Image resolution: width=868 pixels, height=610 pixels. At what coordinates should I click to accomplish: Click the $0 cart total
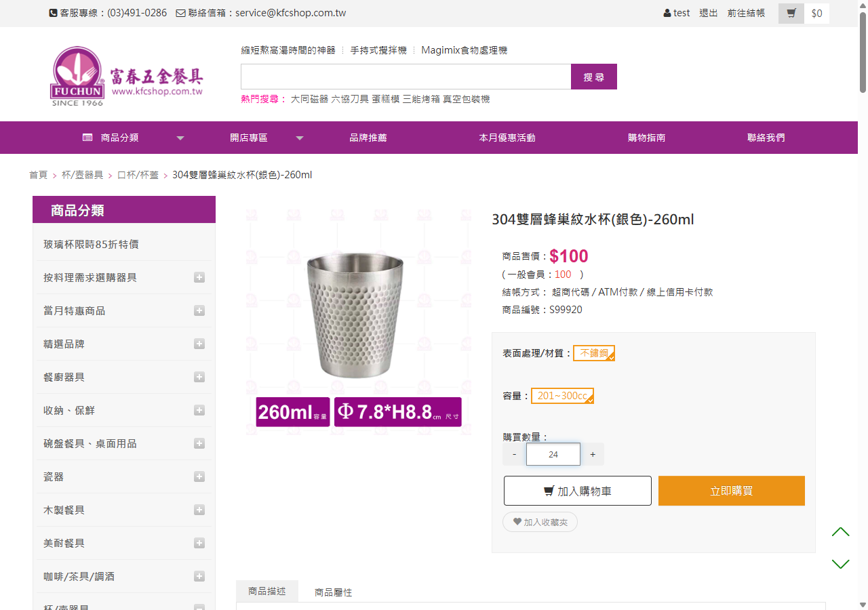817,14
